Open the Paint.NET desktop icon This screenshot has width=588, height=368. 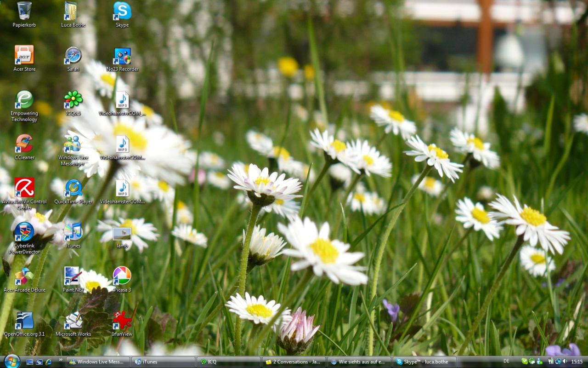click(x=73, y=276)
